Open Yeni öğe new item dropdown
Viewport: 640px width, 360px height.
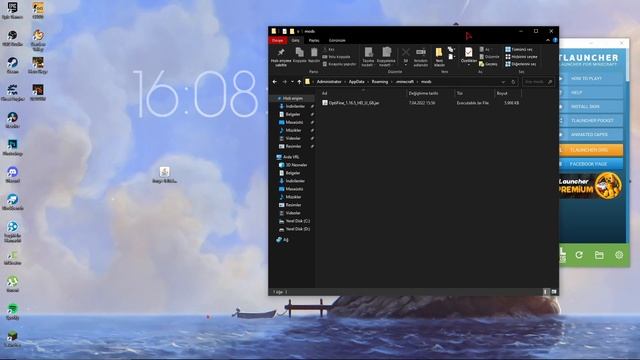point(451,49)
